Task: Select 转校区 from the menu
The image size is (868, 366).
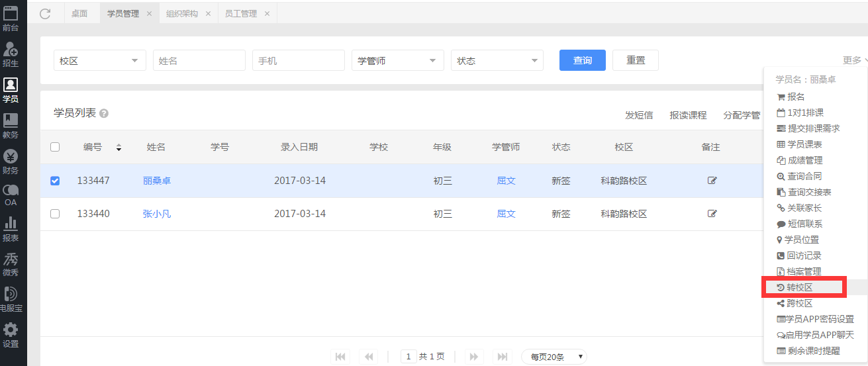Action: 794,287
